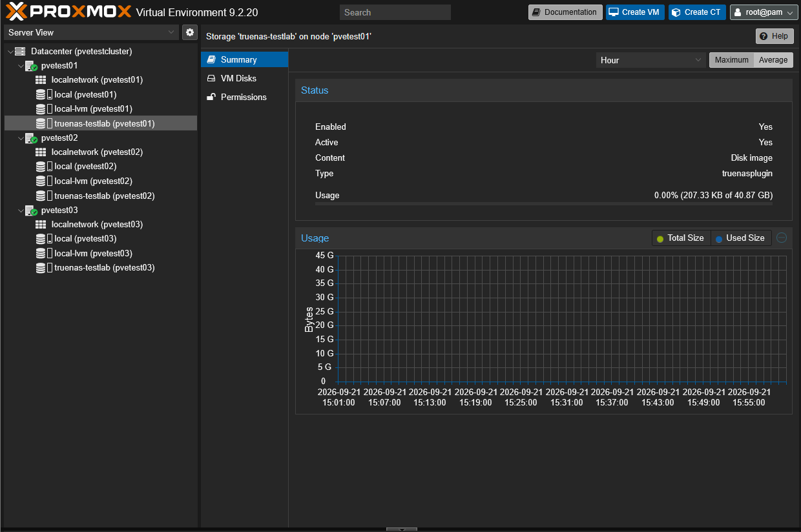Collapse the pvetest03 tree node
The height and width of the screenshot is (532, 801).
21,210
